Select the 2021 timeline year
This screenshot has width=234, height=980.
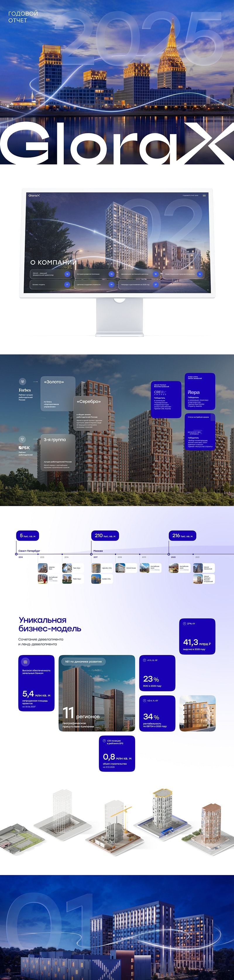tap(197, 557)
